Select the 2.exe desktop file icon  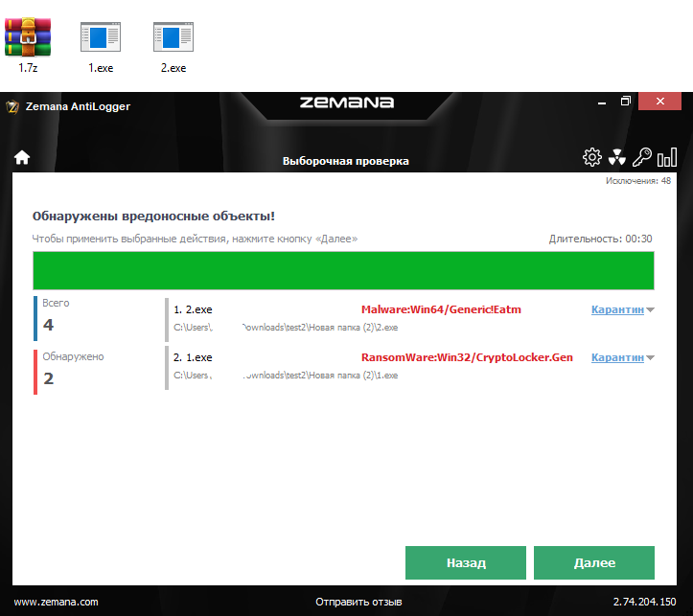click(173, 37)
